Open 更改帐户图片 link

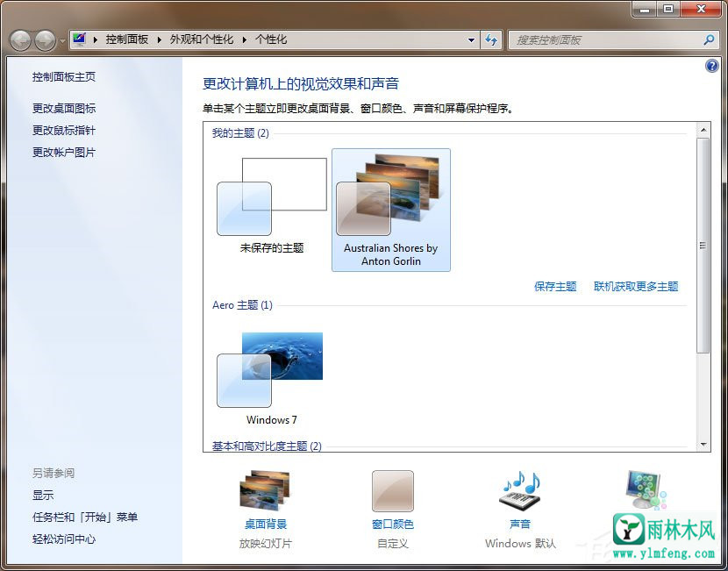[x=64, y=153]
